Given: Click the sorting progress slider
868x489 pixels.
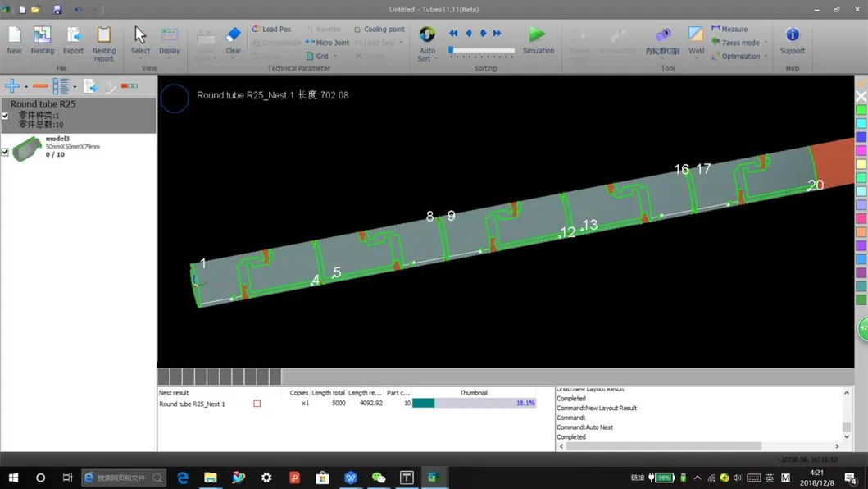Looking at the screenshot, I should 482,51.
